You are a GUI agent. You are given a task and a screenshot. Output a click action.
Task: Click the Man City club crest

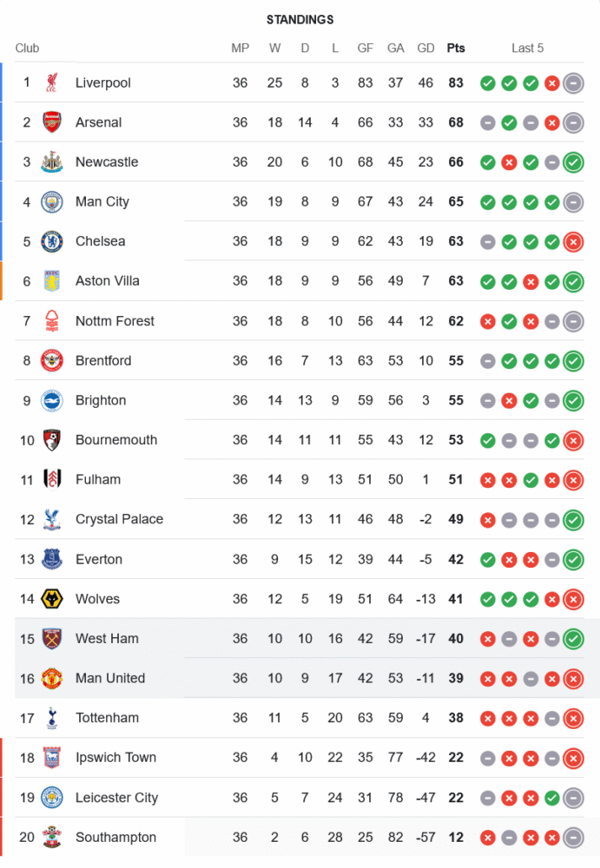pyautogui.click(x=52, y=201)
